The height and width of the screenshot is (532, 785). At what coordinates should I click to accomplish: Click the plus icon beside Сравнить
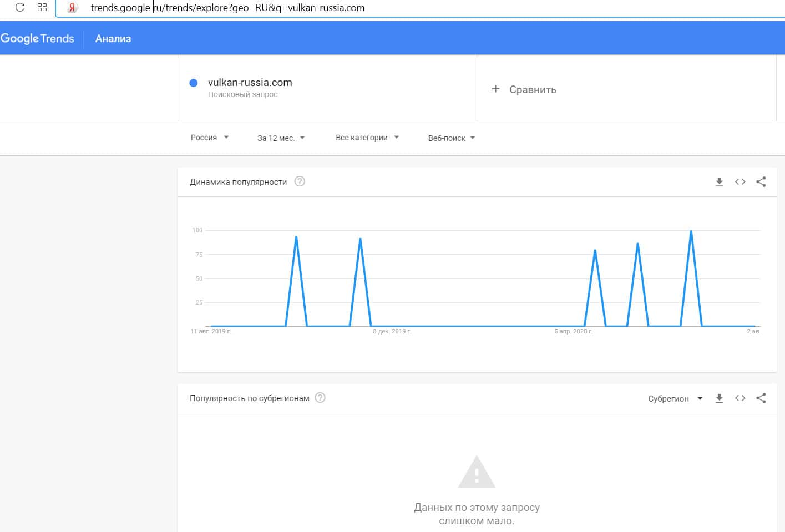pyautogui.click(x=495, y=89)
